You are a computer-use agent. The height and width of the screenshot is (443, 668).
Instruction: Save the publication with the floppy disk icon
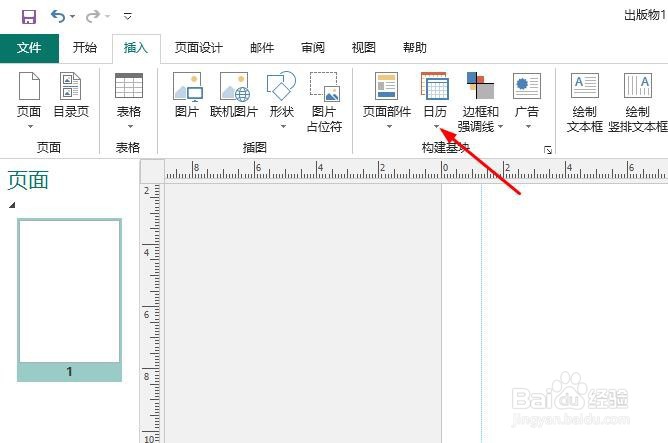pyautogui.click(x=29, y=17)
